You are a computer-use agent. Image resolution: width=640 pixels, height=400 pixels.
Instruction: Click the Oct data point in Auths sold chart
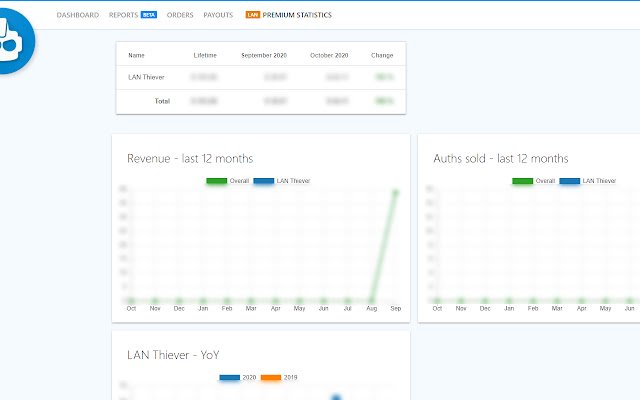[437, 301]
